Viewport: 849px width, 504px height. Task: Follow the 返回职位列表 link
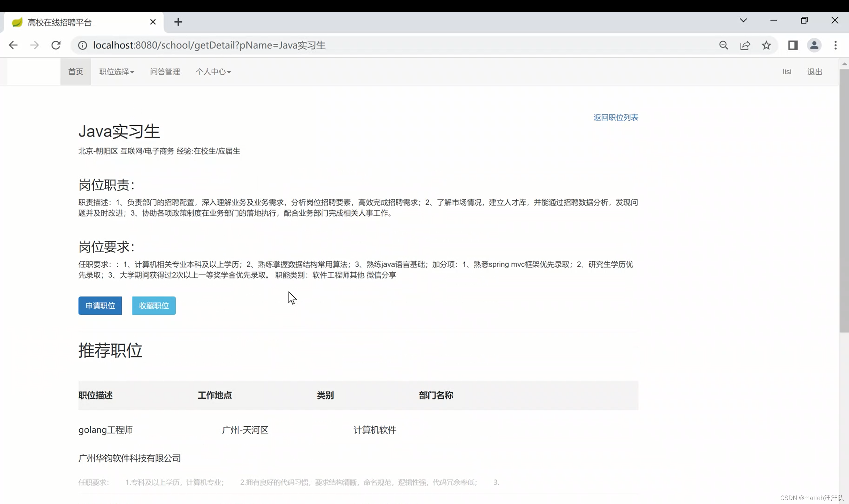[x=615, y=117]
